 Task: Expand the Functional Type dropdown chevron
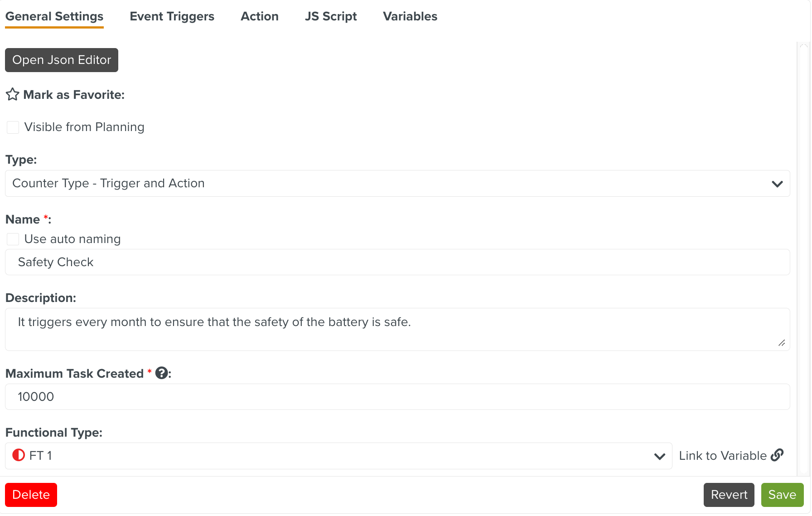coord(659,456)
